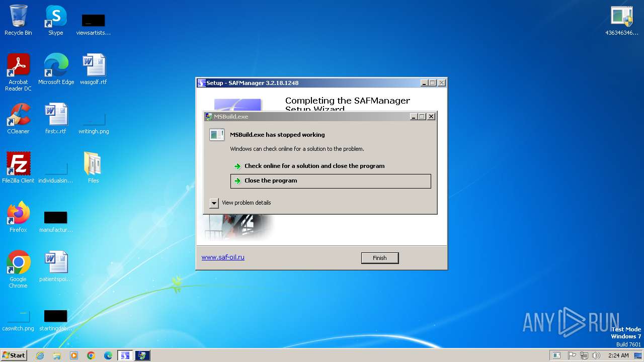This screenshot has width=644, height=362.
Task: Select writingh.png file icon
Action: point(93,123)
